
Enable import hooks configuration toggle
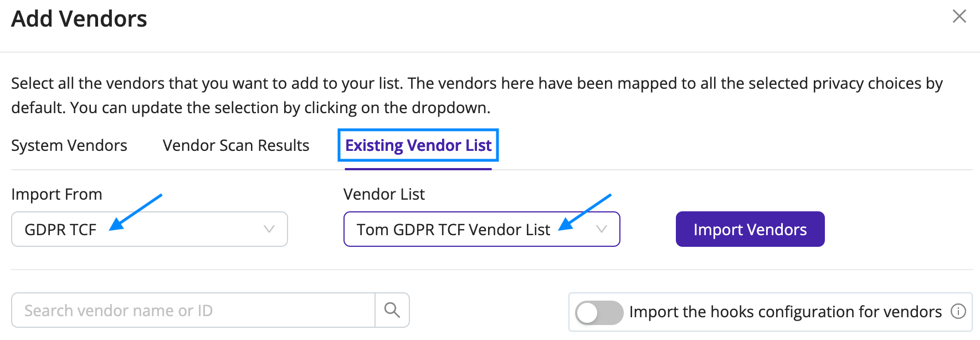(599, 312)
